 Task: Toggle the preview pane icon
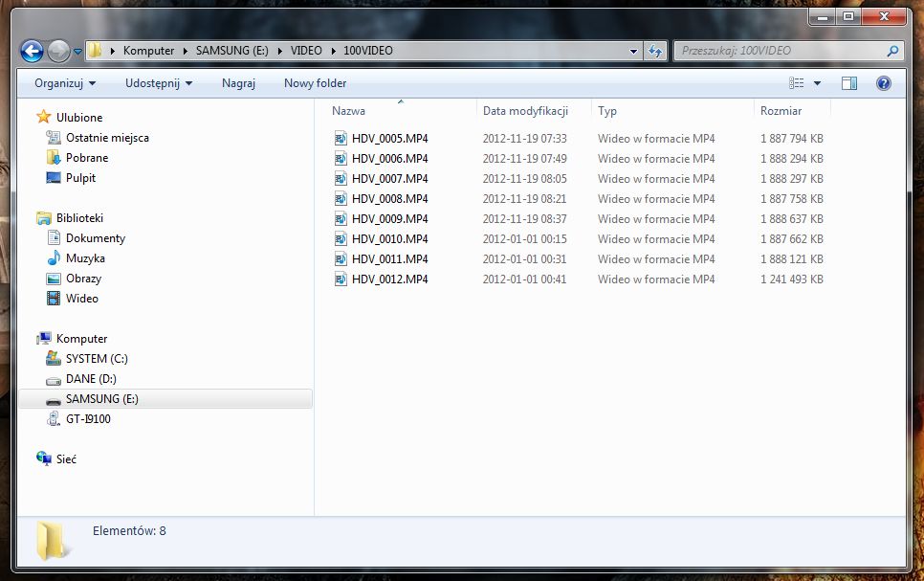click(849, 83)
